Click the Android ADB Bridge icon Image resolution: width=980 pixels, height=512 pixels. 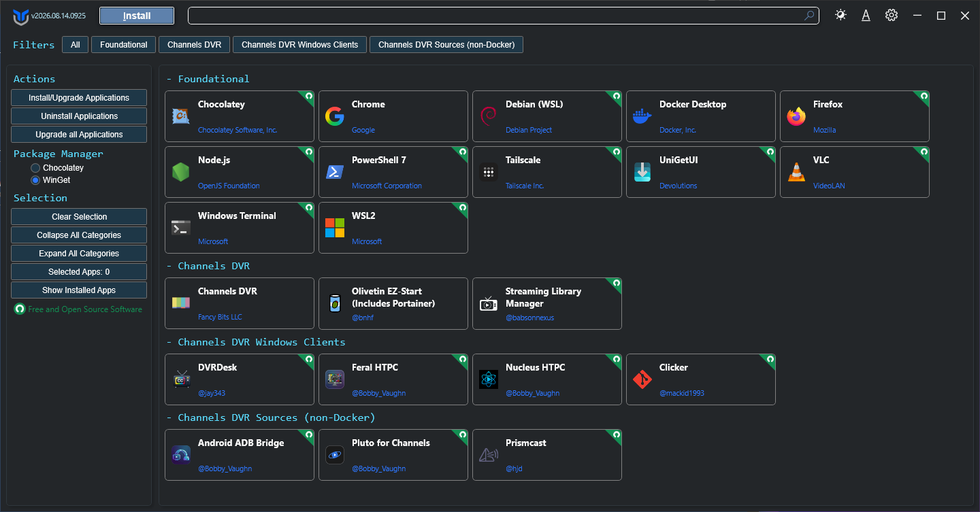(x=181, y=455)
